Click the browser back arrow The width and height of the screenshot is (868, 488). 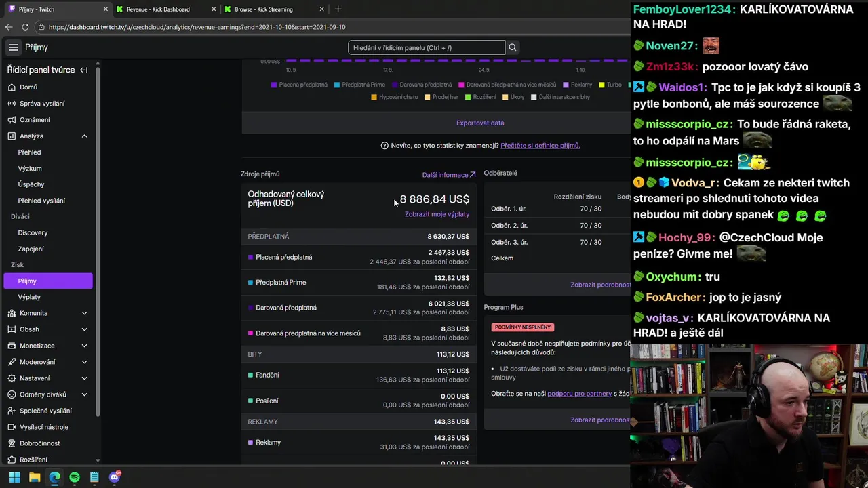pos(9,27)
